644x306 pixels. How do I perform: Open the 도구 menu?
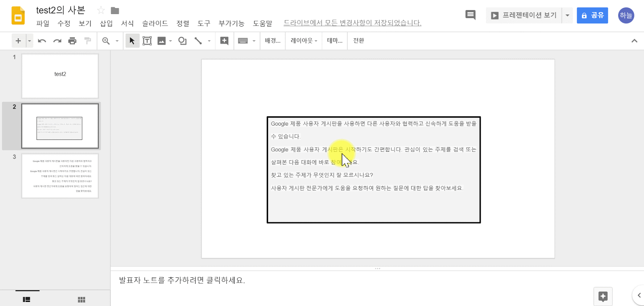(204, 23)
